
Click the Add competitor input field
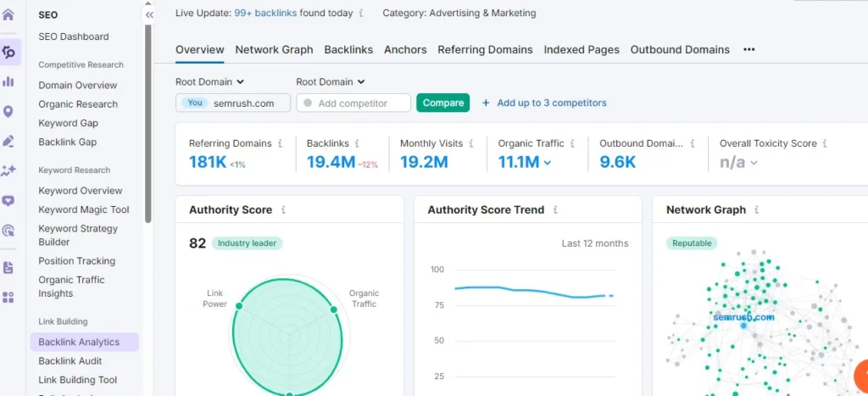tap(353, 103)
